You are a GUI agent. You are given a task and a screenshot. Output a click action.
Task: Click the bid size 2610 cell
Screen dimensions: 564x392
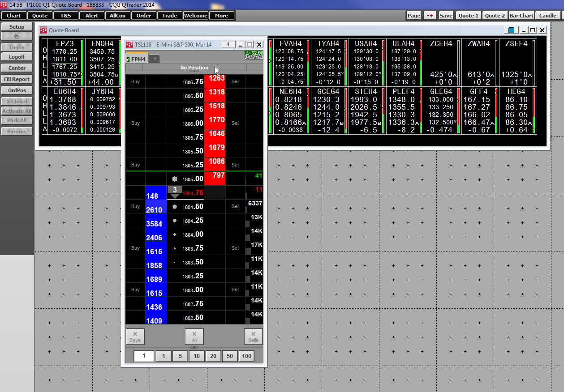coord(156,207)
